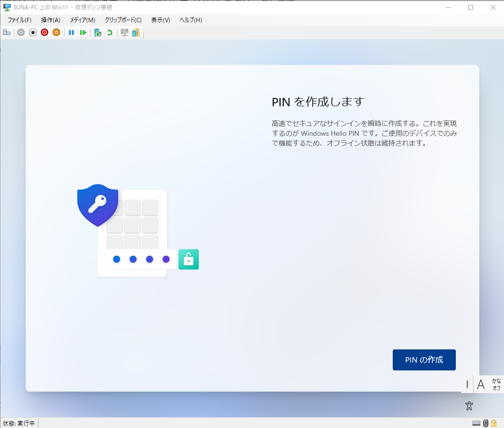Open the 表示(V) menu
This screenshot has height=428, width=504.
pos(161,20)
